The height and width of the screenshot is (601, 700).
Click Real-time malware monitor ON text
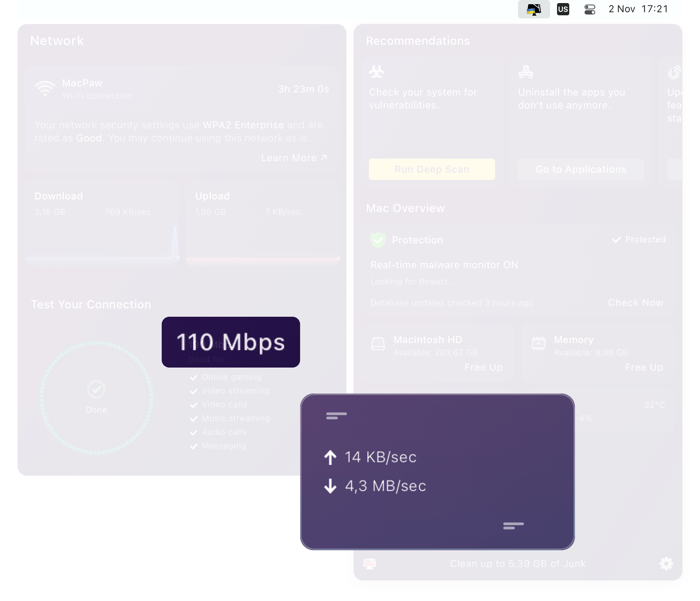(x=444, y=265)
